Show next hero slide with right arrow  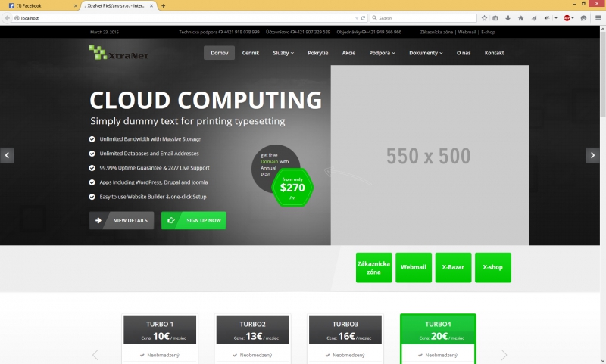pyautogui.click(x=592, y=155)
